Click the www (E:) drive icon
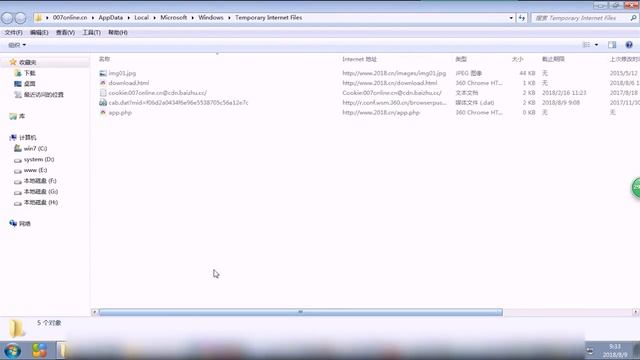640x360 pixels. click(x=18, y=171)
